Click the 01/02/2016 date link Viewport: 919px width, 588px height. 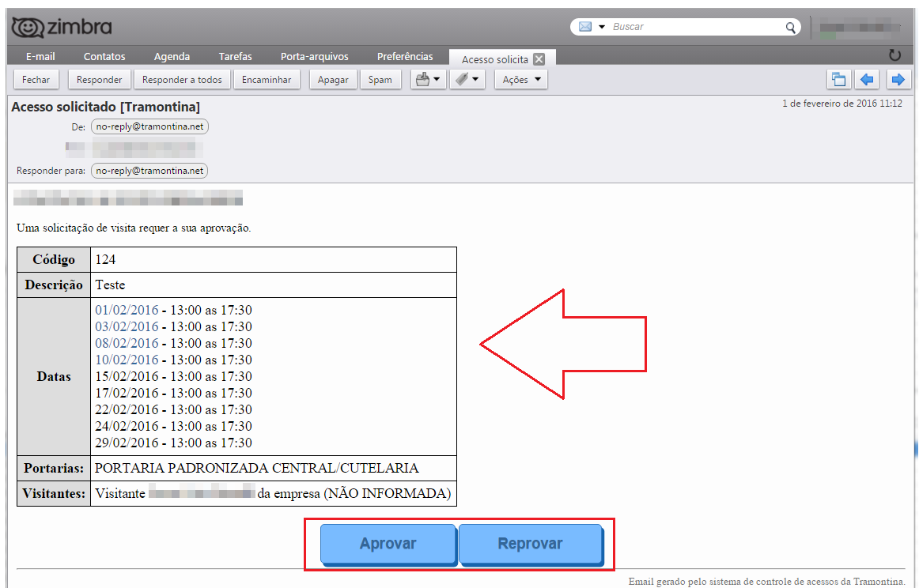point(127,310)
